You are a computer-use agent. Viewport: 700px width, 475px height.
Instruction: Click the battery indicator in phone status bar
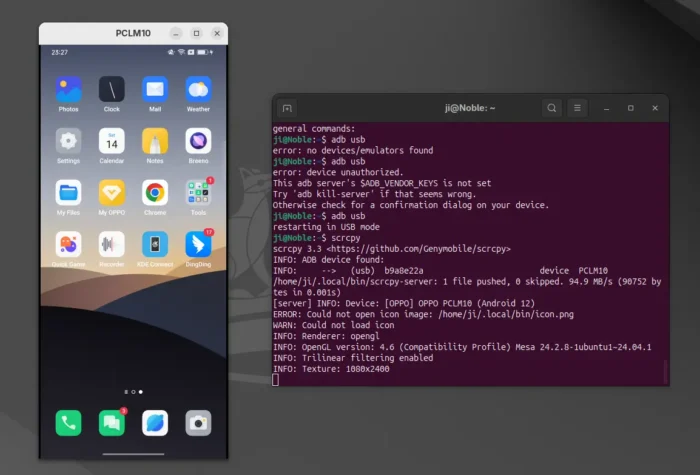click(x=203, y=52)
